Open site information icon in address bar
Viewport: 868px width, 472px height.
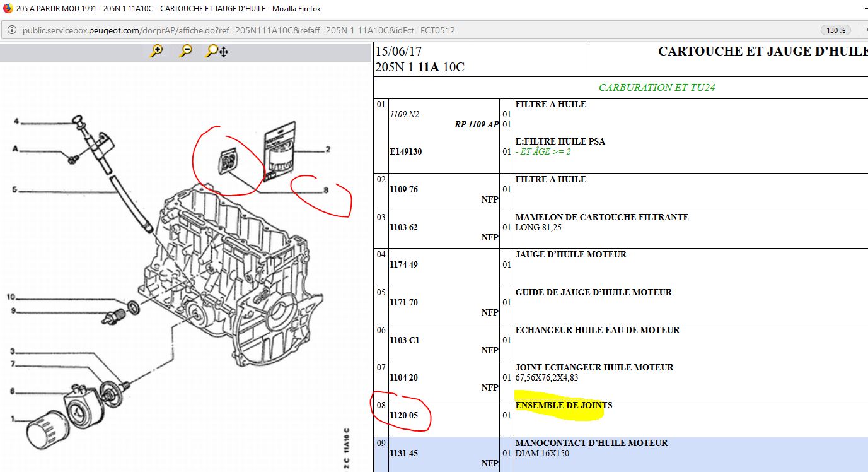tap(12, 30)
